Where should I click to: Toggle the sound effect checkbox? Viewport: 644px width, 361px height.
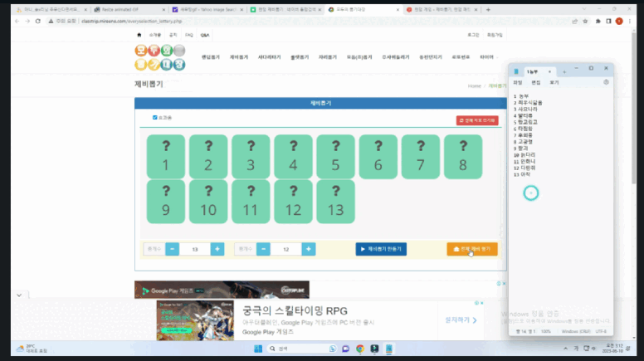tap(155, 118)
